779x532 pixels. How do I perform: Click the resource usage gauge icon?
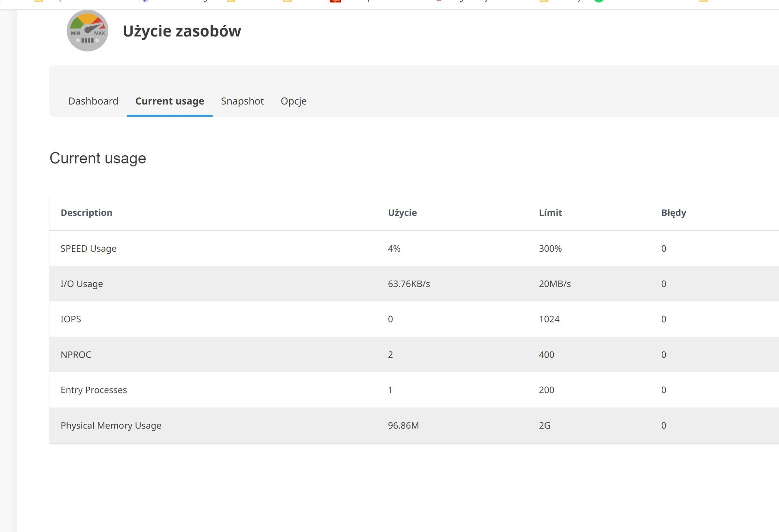click(87, 31)
